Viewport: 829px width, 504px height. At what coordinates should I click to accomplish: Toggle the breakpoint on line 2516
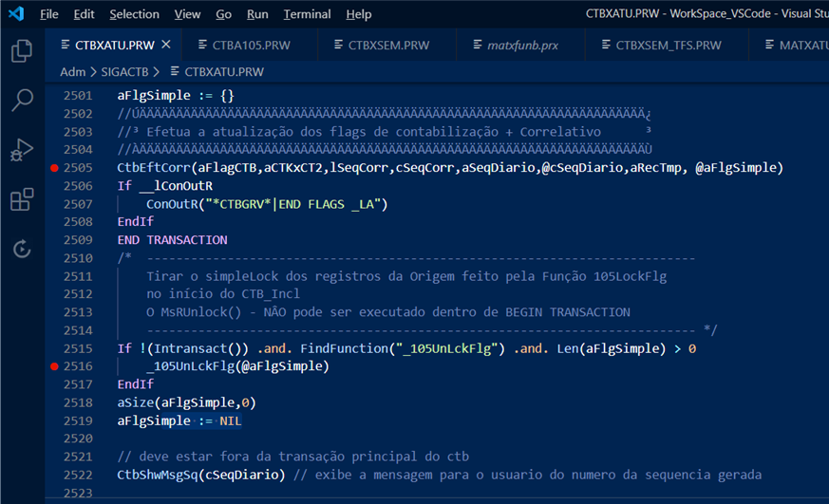[x=54, y=366]
